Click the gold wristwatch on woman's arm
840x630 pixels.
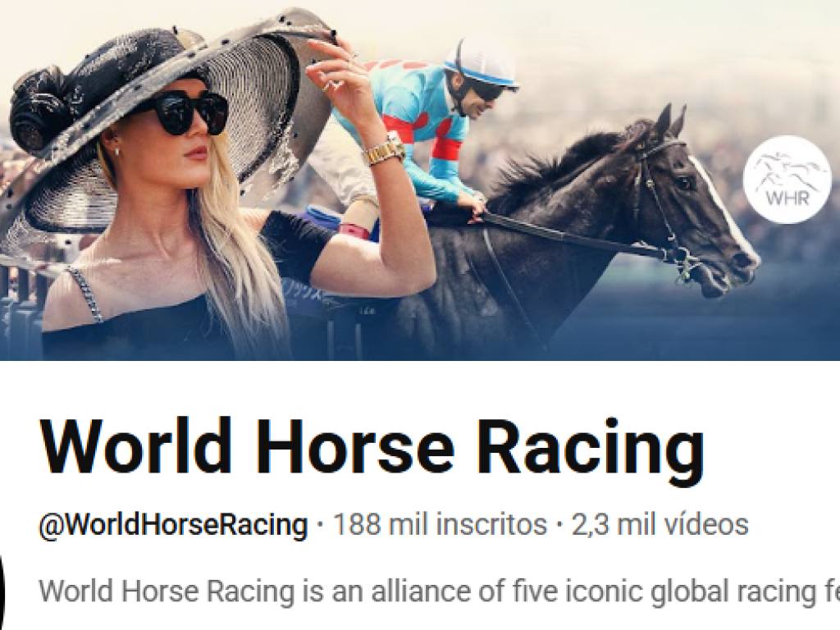pos(386,149)
